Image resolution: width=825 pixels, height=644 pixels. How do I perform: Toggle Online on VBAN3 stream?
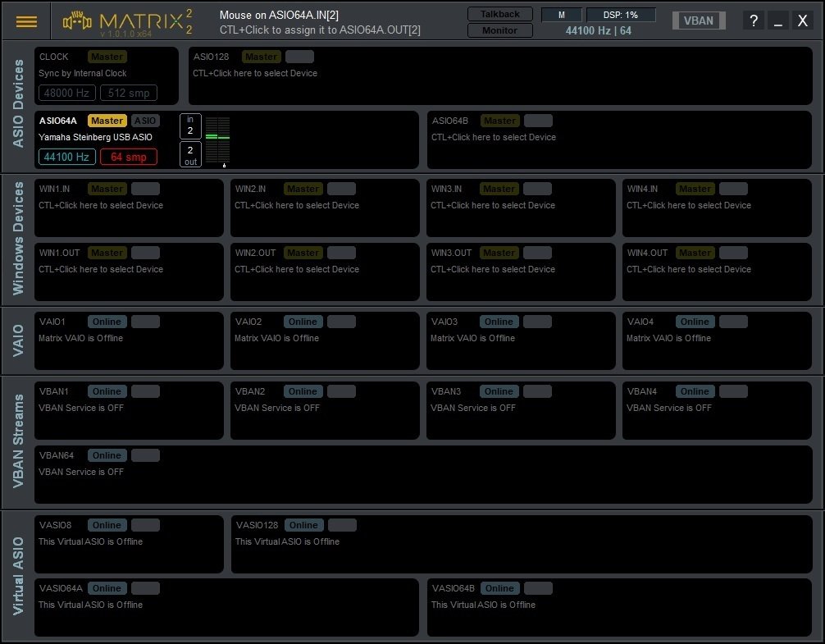coord(499,391)
